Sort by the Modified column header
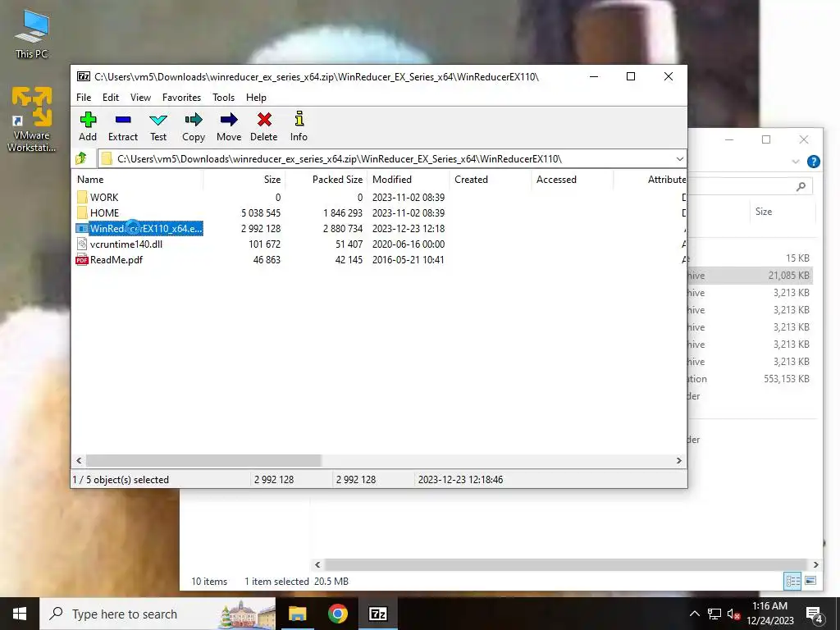Screen dimensions: 840x630 coord(409,180)
